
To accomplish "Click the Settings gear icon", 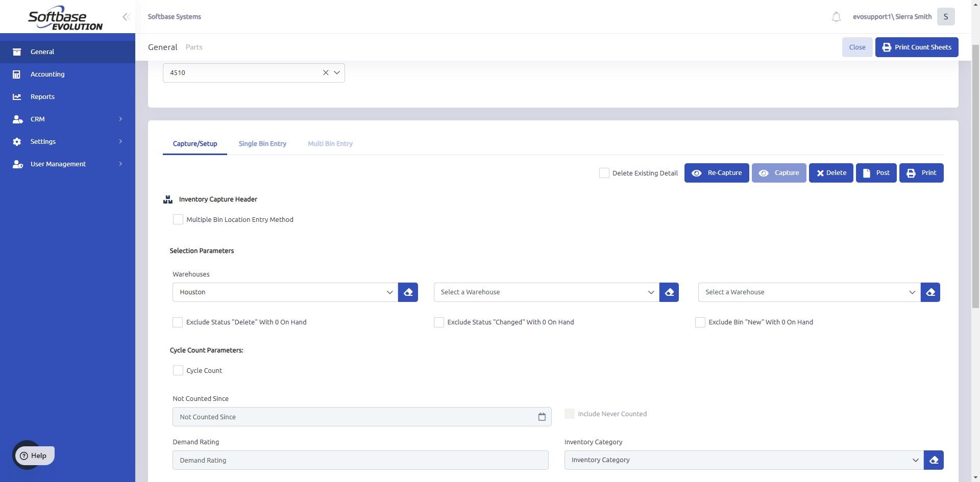I will pos(17,142).
